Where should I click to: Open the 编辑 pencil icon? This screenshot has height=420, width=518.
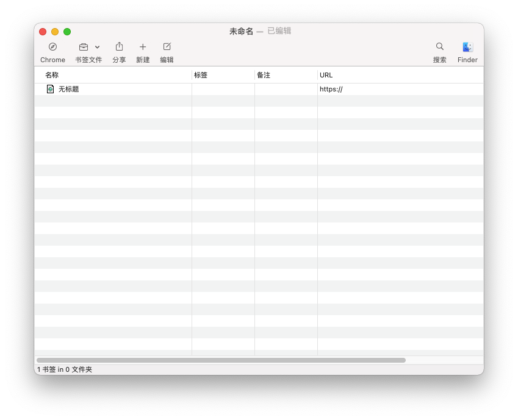pos(167,46)
